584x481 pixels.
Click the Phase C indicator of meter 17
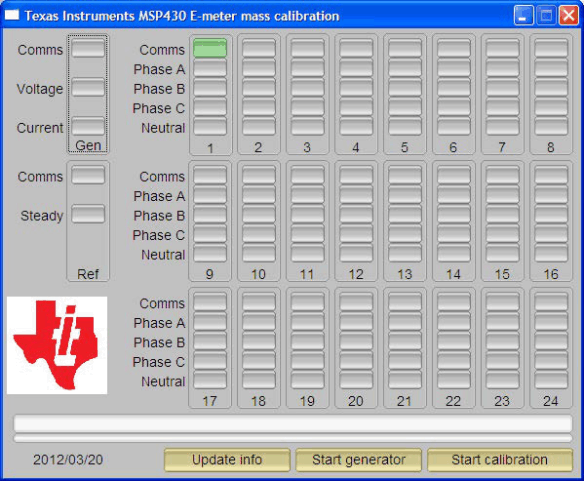click(210, 361)
